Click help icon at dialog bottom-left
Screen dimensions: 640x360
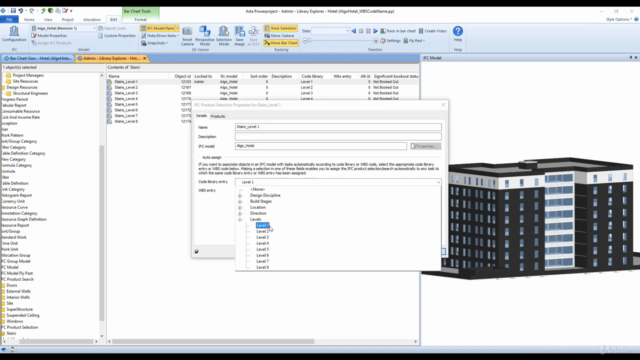point(196,251)
